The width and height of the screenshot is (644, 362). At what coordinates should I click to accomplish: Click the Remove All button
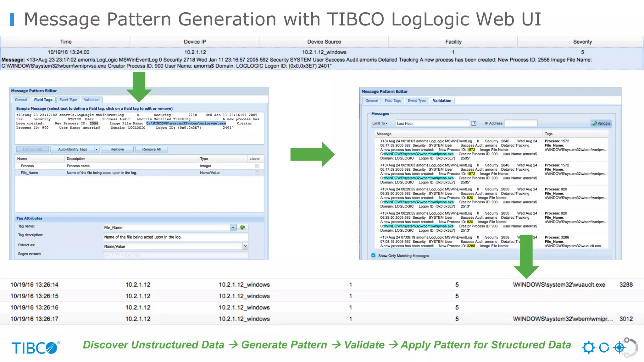151,149
